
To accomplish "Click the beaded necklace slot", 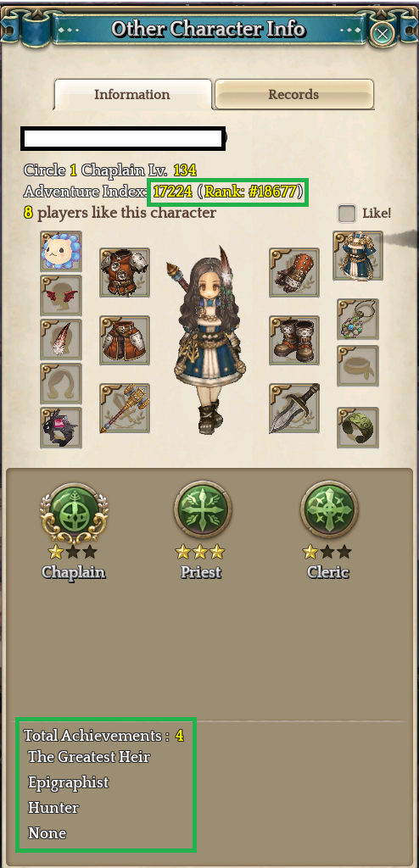I will [358, 320].
